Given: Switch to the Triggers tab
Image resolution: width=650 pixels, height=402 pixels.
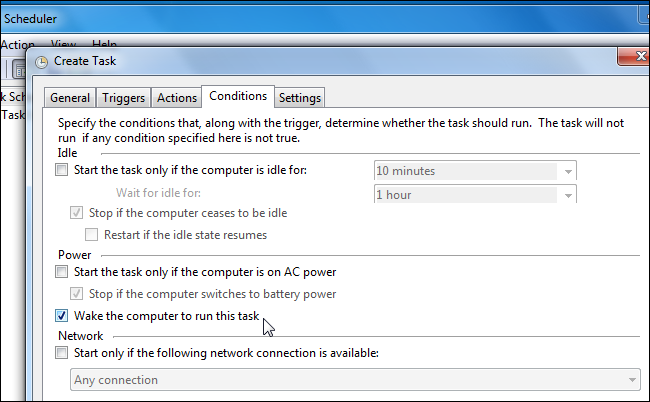Looking at the screenshot, I should point(124,98).
